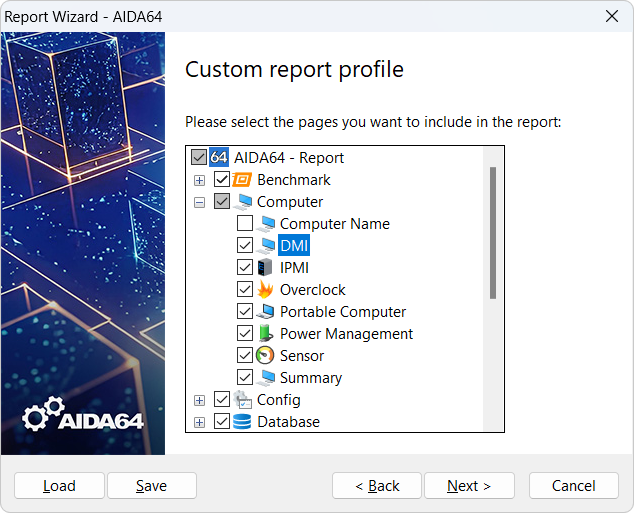The image size is (634, 513).
Task: Expand the Config tree node
Action: tap(200, 400)
